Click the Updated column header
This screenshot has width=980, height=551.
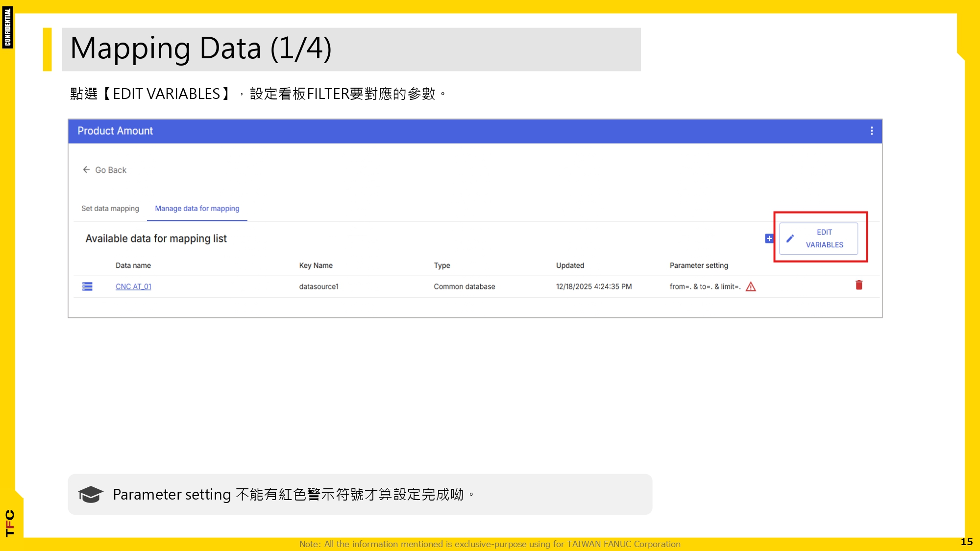(x=570, y=265)
